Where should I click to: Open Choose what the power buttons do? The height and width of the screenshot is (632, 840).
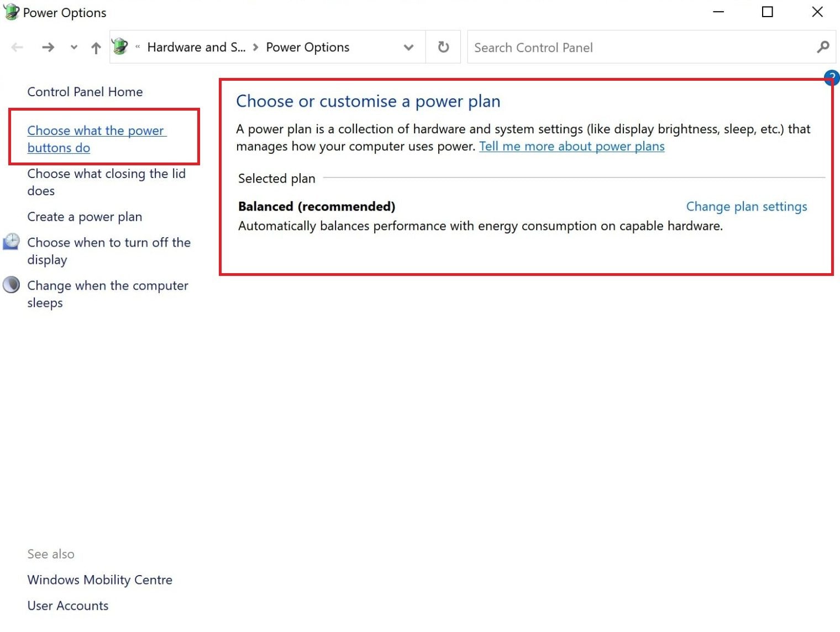[x=96, y=139]
